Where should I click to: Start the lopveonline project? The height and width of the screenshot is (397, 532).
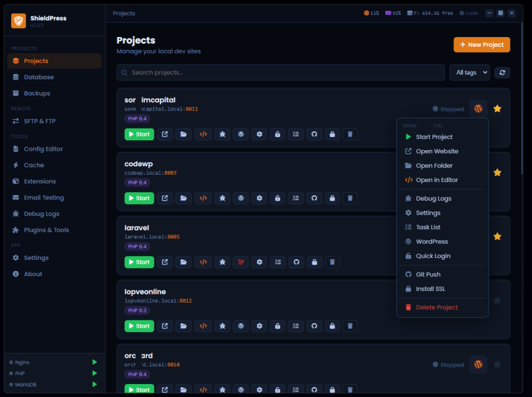139,326
